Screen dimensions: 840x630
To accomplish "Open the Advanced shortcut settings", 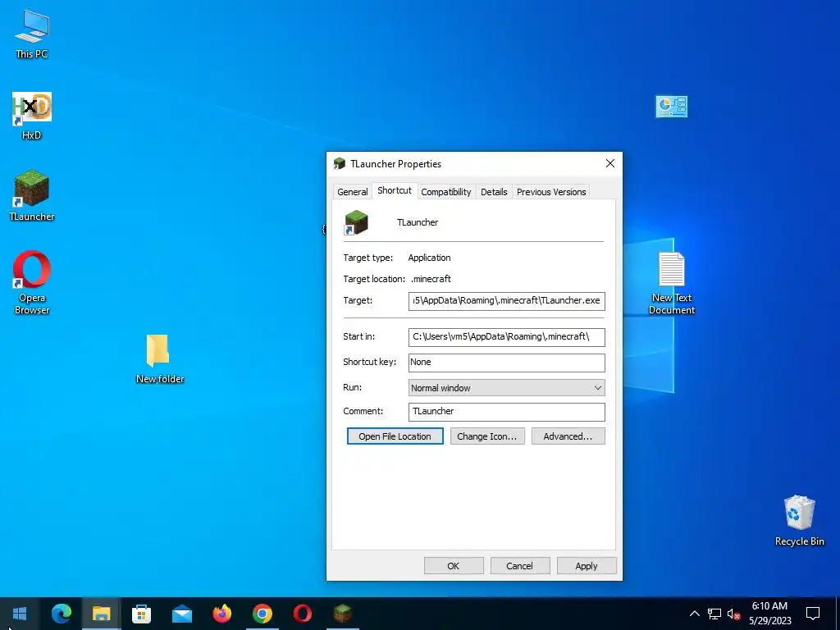I will coord(568,436).
